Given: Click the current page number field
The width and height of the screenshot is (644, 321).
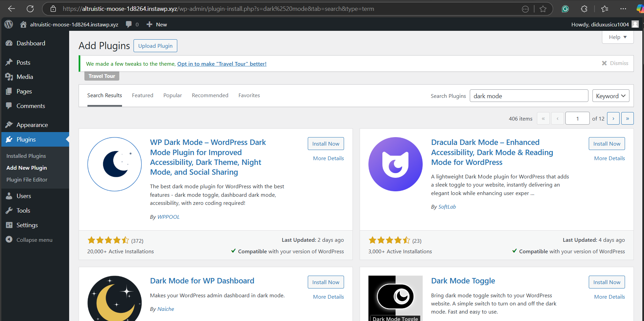Looking at the screenshot, I should coord(578,119).
